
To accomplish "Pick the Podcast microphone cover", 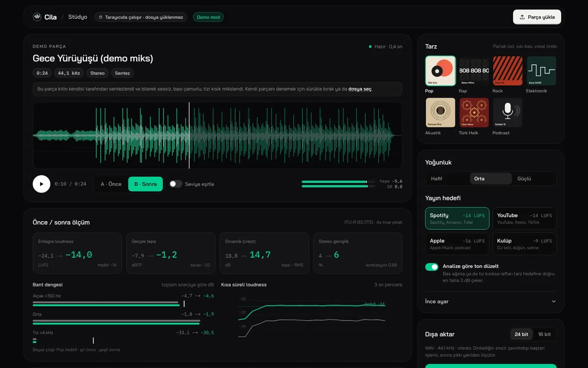I will pyautogui.click(x=508, y=113).
